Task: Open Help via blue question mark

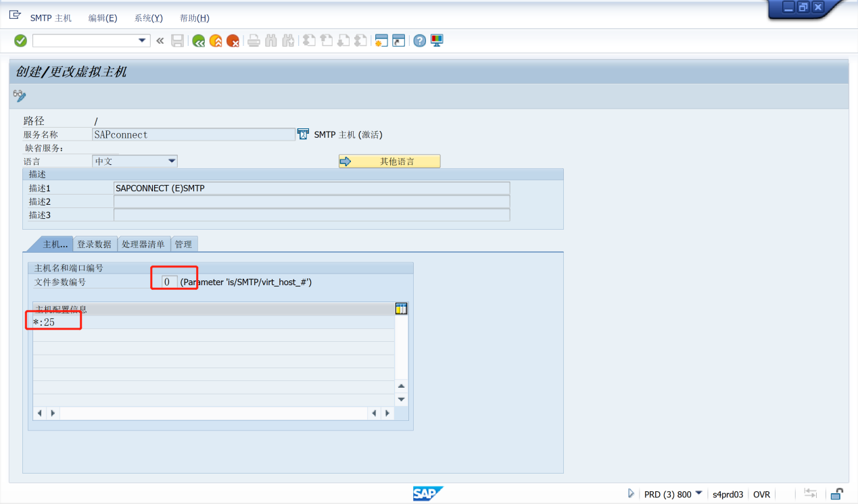Action: click(420, 41)
